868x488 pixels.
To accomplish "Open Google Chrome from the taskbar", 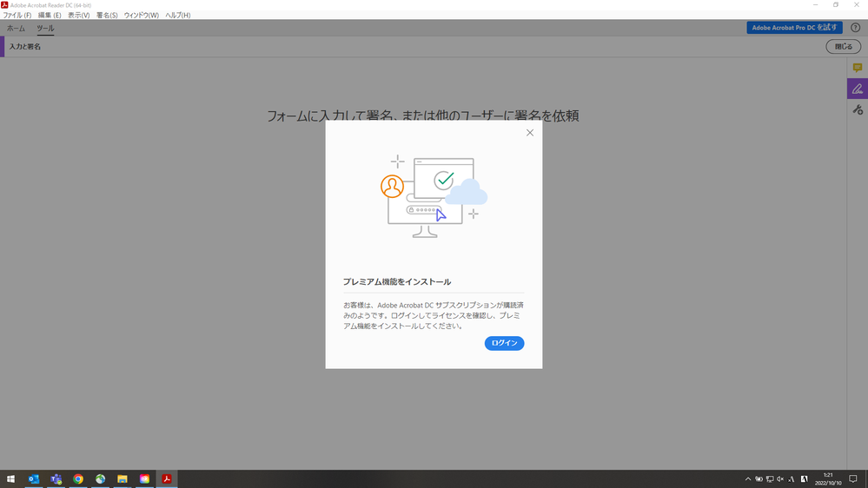I will point(78,479).
